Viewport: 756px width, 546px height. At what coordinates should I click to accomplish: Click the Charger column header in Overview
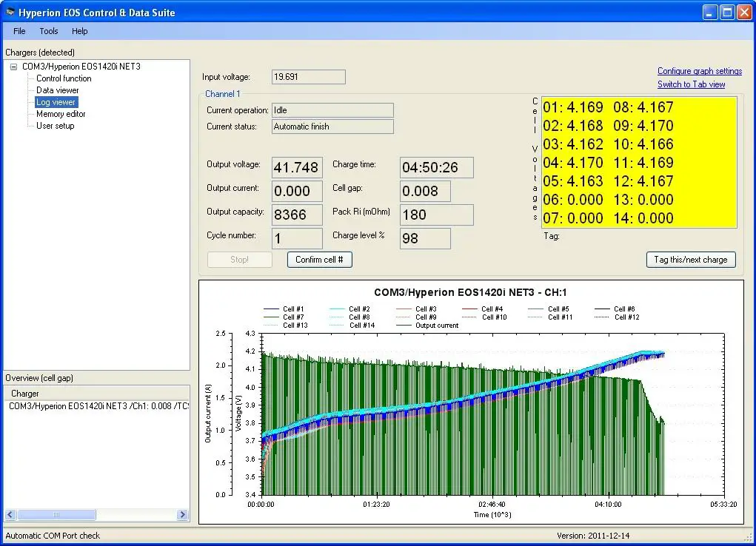click(96, 394)
